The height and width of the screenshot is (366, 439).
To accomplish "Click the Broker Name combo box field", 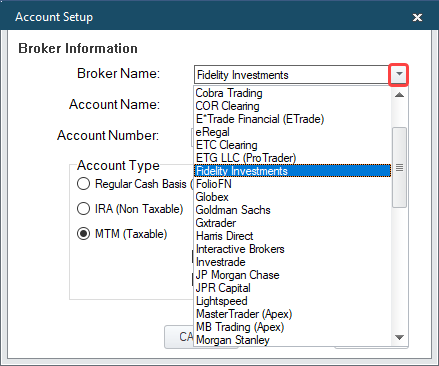I will (x=292, y=75).
